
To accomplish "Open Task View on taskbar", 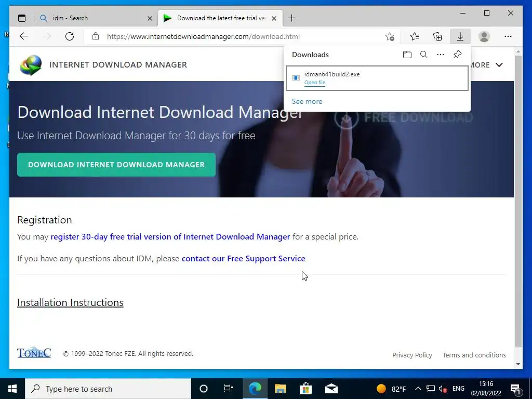I will [229, 389].
